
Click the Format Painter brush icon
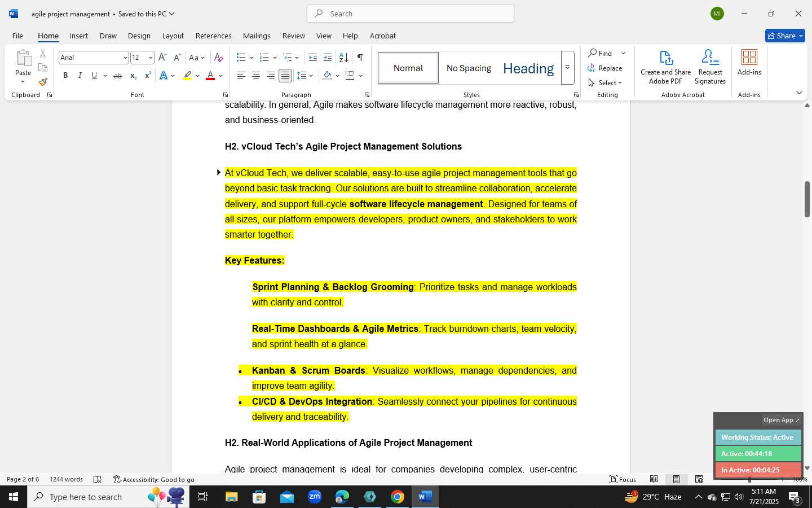(x=43, y=82)
